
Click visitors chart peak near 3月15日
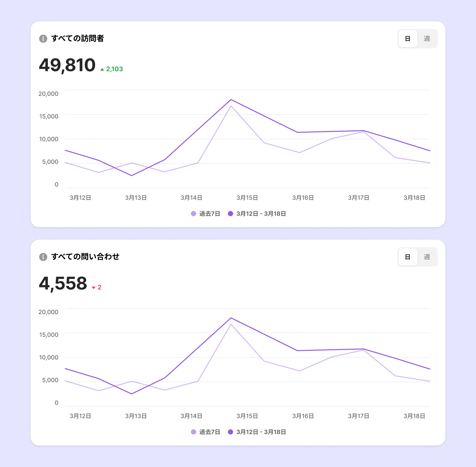(231, 100)
